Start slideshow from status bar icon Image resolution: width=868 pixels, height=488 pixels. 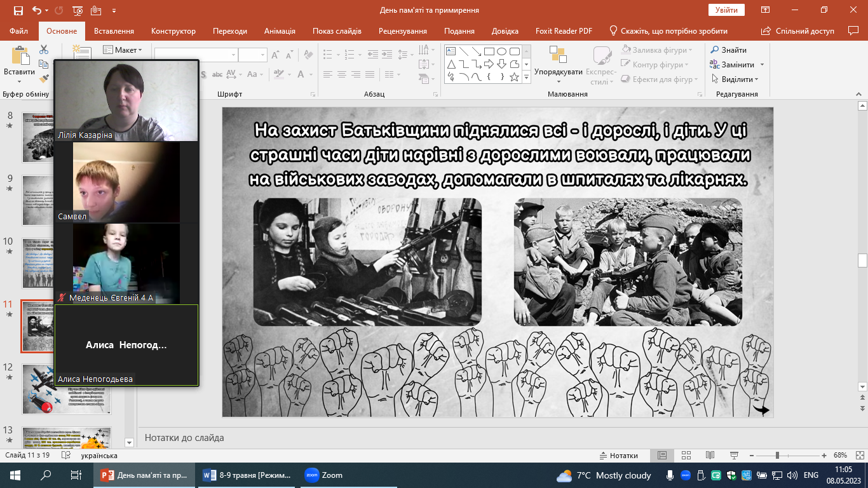pos(734,456)
